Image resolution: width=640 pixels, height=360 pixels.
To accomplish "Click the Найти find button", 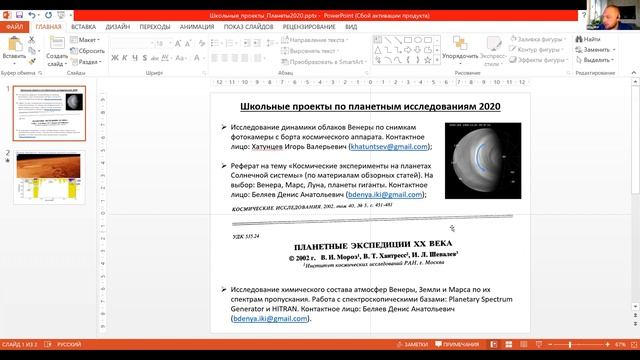I will [588, 39].
